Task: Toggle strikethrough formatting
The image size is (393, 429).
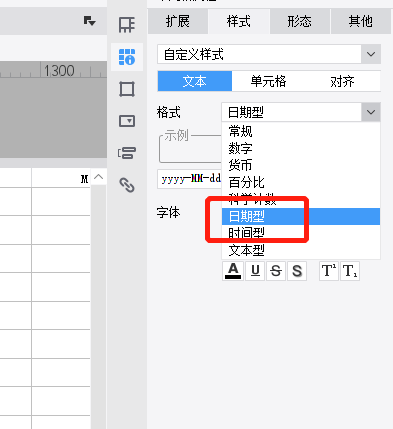Action: (276, 271)
